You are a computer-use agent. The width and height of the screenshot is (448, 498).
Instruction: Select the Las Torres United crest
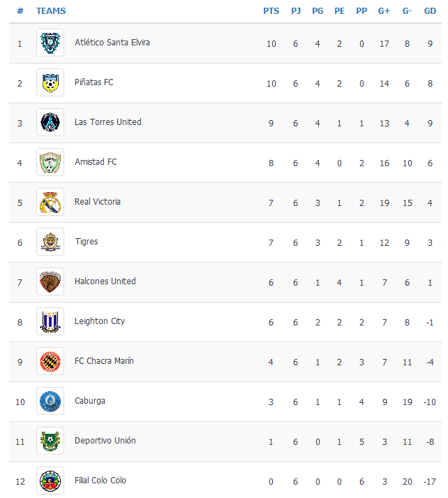(x=50, y=122)
